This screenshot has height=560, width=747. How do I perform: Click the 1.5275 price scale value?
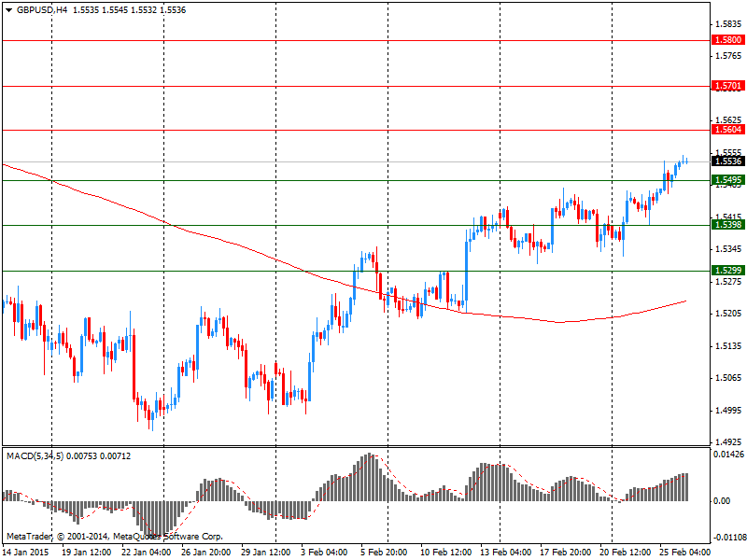coord(729,282)
